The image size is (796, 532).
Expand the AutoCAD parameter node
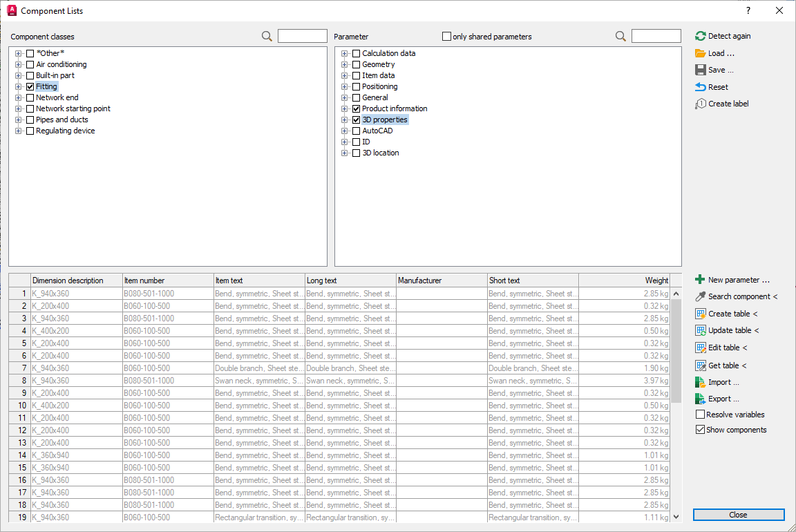click(345, 131)
